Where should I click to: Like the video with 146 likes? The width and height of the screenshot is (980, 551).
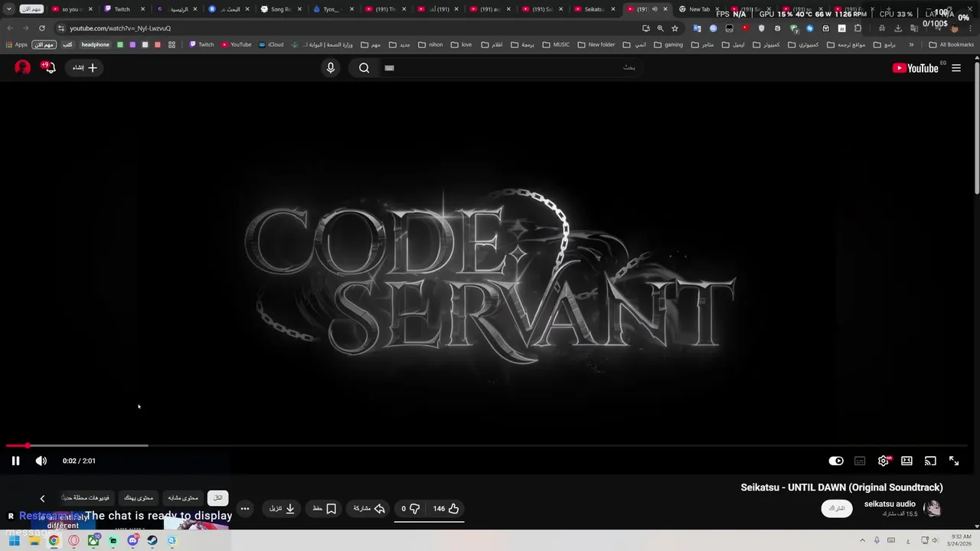tap(446, 508)
